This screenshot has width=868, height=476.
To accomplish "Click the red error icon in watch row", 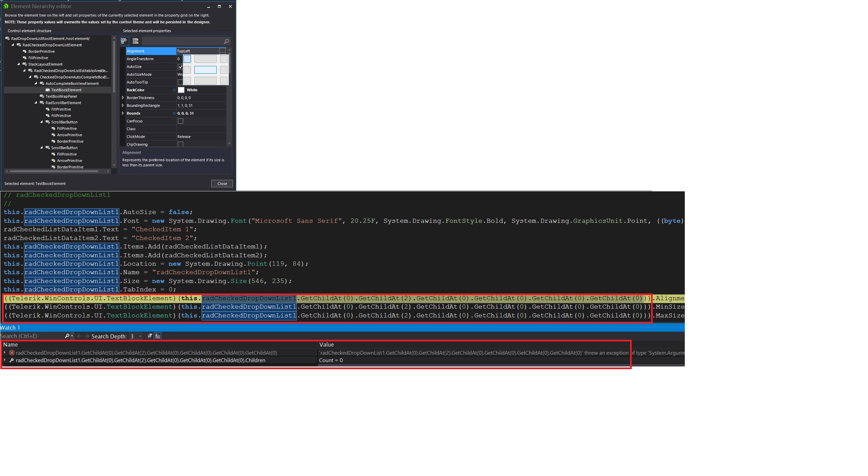I will coord(12,353).
